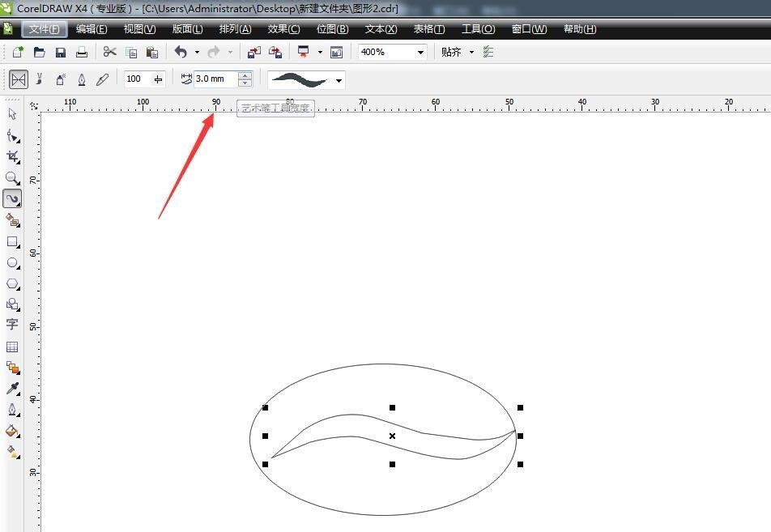
Task: Select the Rectangle tool
Action: 12,241
